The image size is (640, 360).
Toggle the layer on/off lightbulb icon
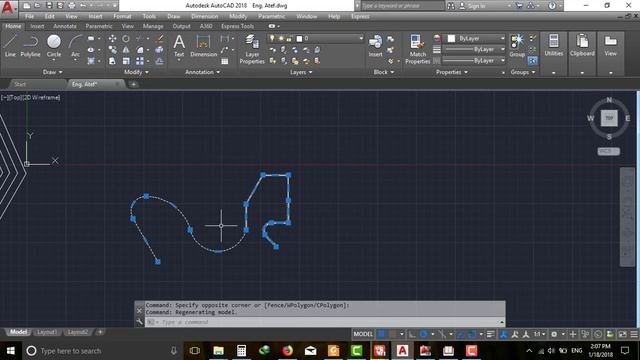pos(272,38)
